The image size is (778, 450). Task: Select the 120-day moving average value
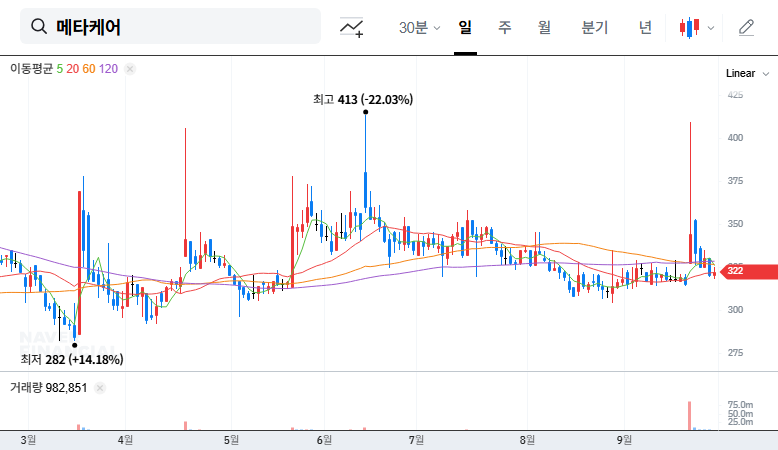pyautogui.click(x=108, y=68)
